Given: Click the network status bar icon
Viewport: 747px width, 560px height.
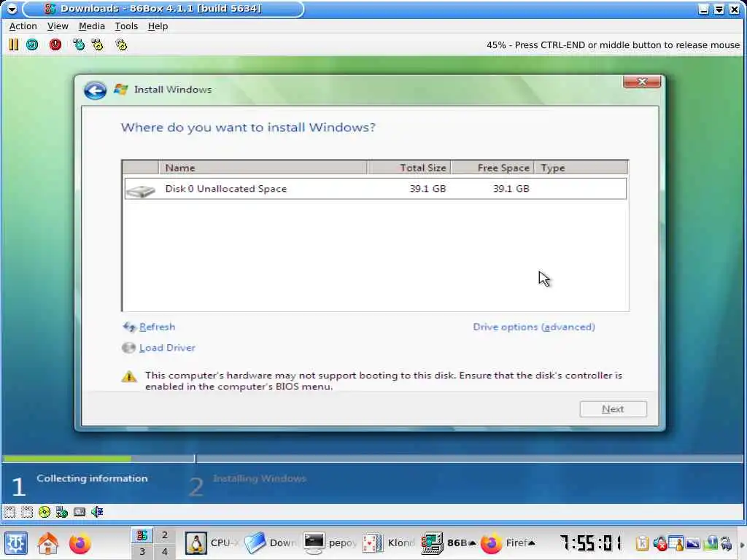Looking at the screenshot, I should click(x=62, y=512).
